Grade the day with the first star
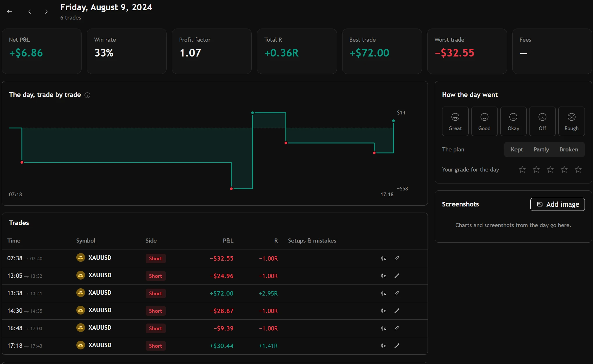 pos(522,169)
